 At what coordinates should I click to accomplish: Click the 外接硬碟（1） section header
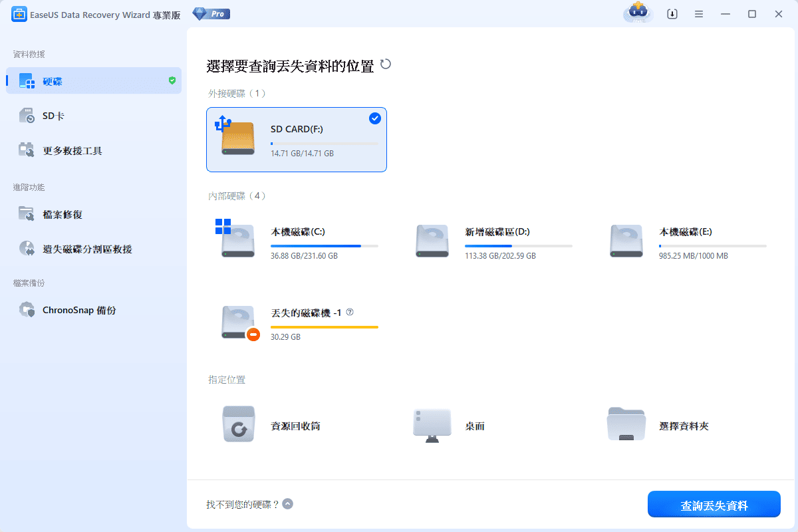tap(237, 94)
